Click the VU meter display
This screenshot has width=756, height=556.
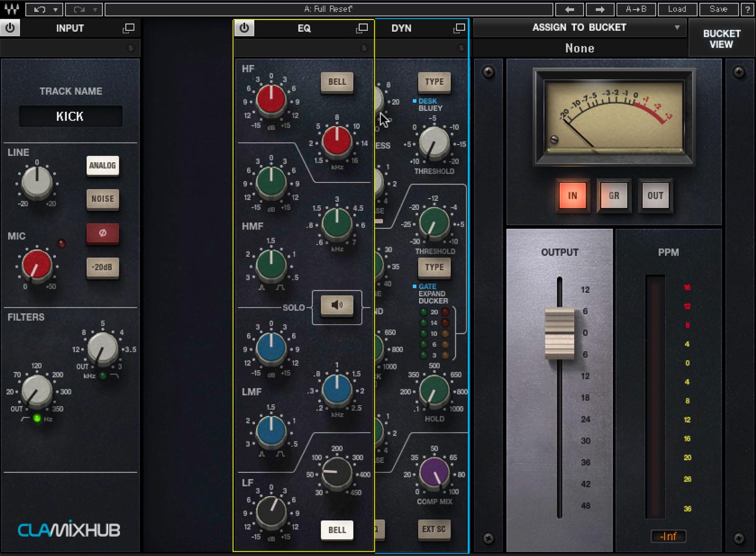pyautogui.click(x=614, y=117)
